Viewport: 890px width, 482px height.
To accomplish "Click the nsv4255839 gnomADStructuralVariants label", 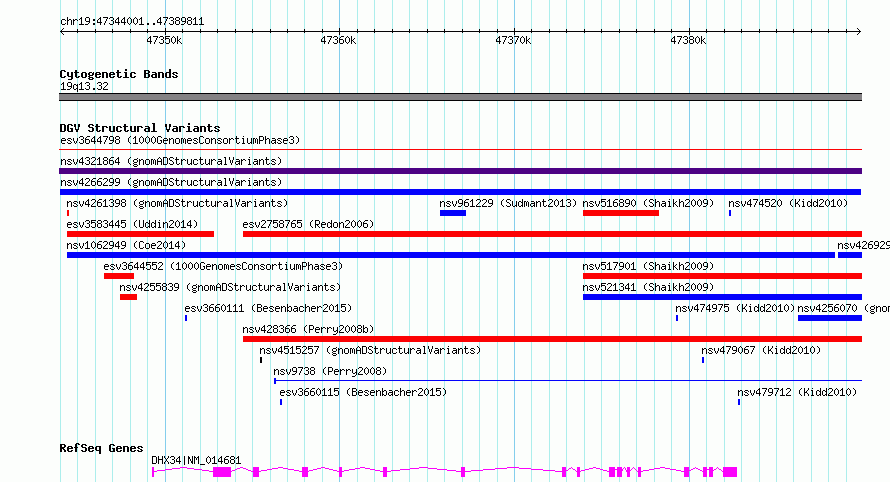I will (x=230, y=287).
